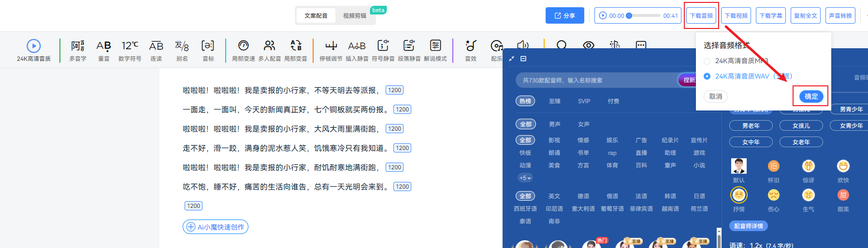Switch to the 视频剪辑 tab
This screenshot has width=868, height=248.
[354, 16]
